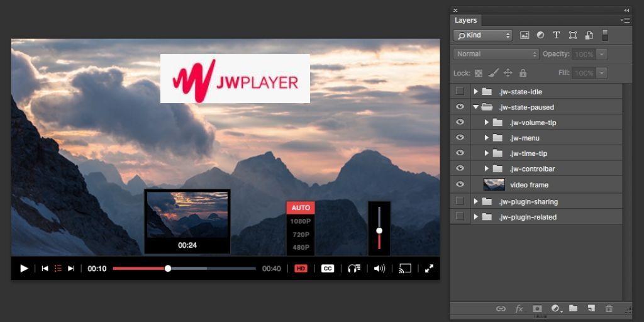Screen dimensions: 644x322
Task: Show the .jw-plugin-related group
Action: (460, 216)
